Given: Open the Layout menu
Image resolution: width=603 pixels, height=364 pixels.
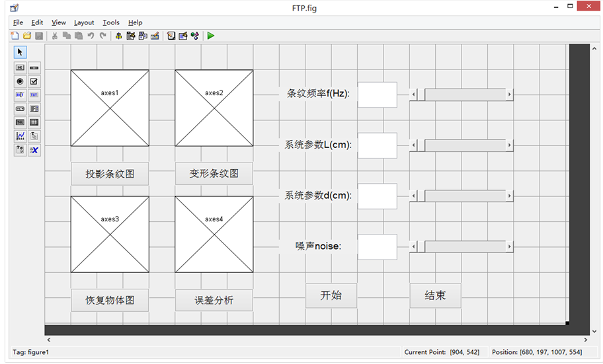Looking at the screenshot, I should pos(84,22).
